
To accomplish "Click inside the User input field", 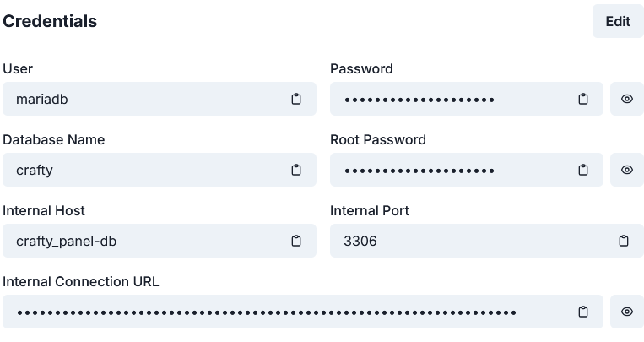I will click(x=143, y=99).
